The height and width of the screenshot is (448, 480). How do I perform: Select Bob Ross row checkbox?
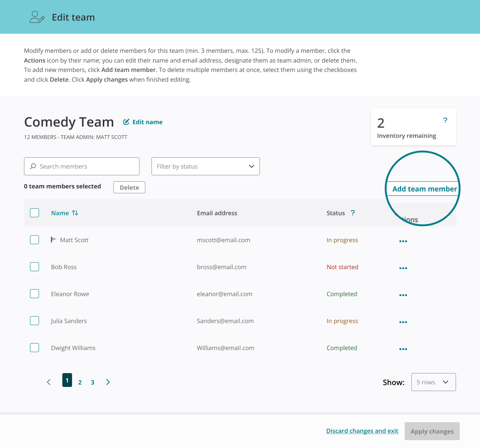[x=34, y=267]
